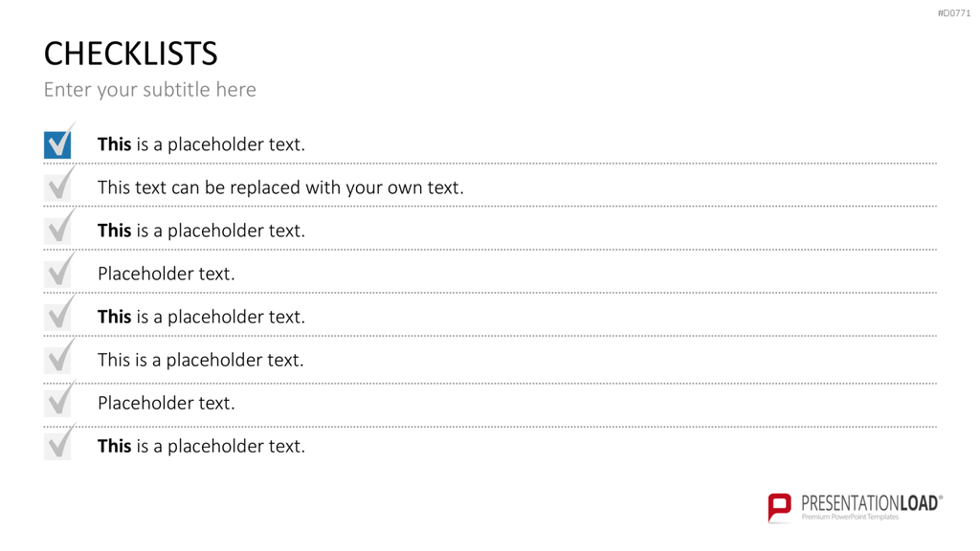Click the red PresentationLoad logo icon
The height and width of the screenshot is (551, 980).
[x=779, y=507]
